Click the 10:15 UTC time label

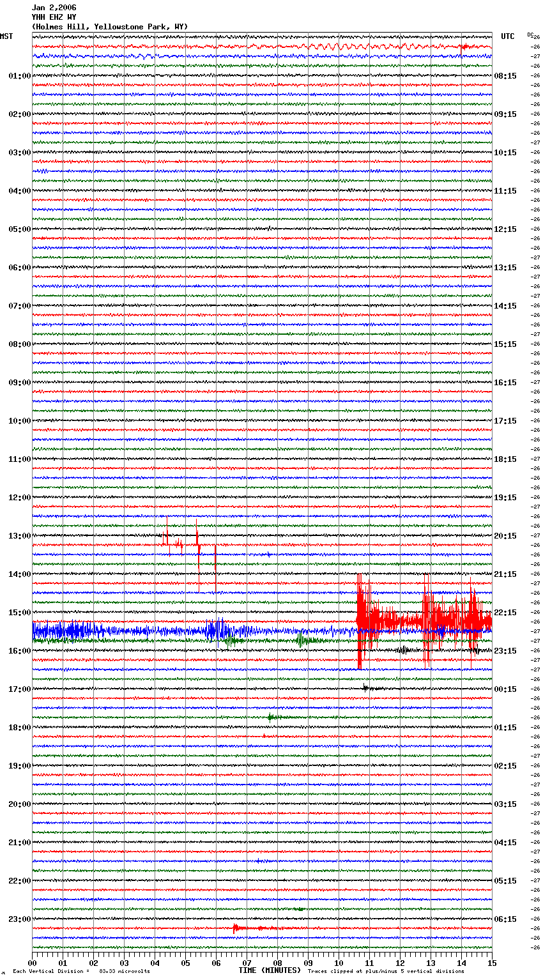click(x=505, y=153)
